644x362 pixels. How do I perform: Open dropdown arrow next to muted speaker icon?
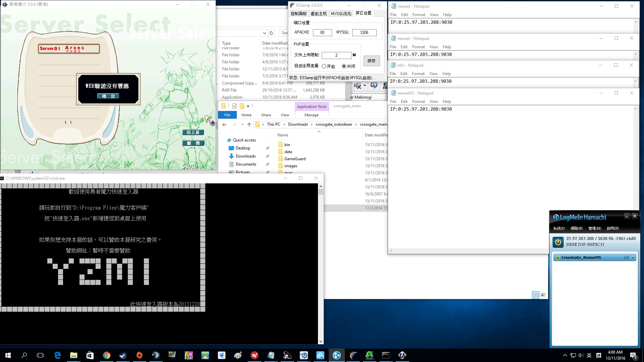[x=365, y=86]
